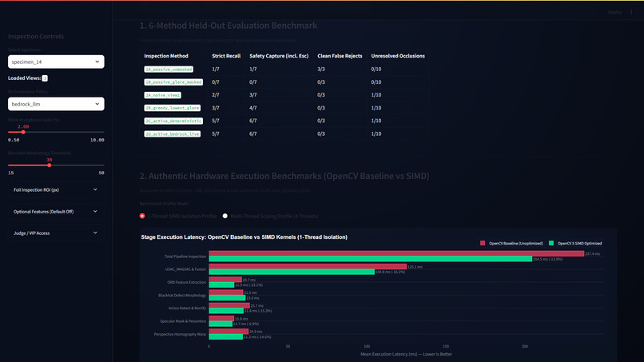Click the 125.1 ms bar value label

pos(415,267)
